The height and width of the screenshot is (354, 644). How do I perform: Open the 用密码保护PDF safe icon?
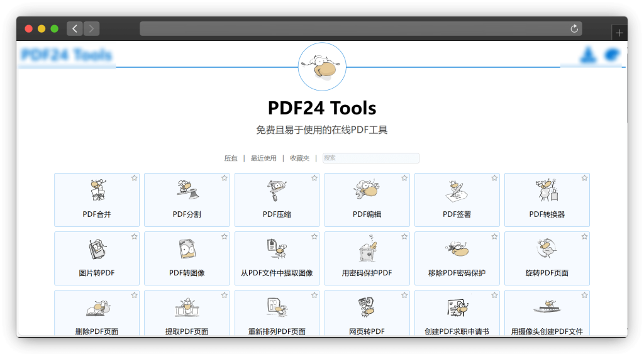[x=367, y=248]
